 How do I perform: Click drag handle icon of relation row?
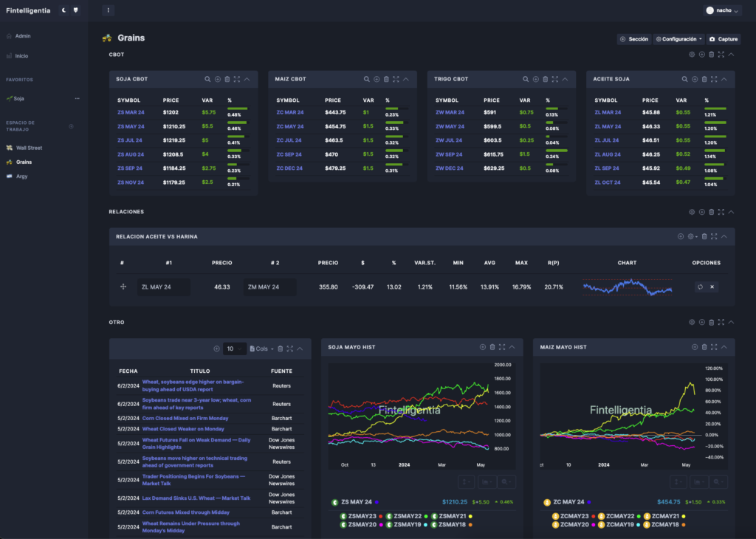coord(123,287)
